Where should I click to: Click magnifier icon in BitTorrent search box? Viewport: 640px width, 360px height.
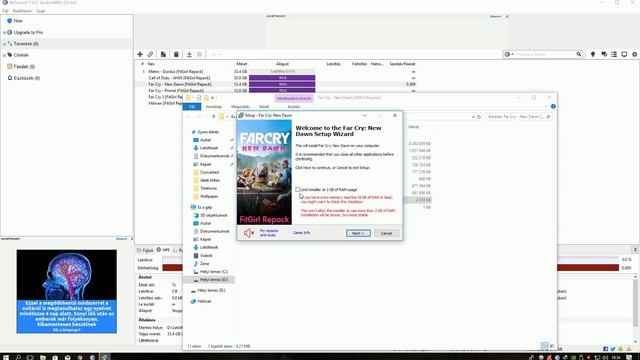pos(579,54)
